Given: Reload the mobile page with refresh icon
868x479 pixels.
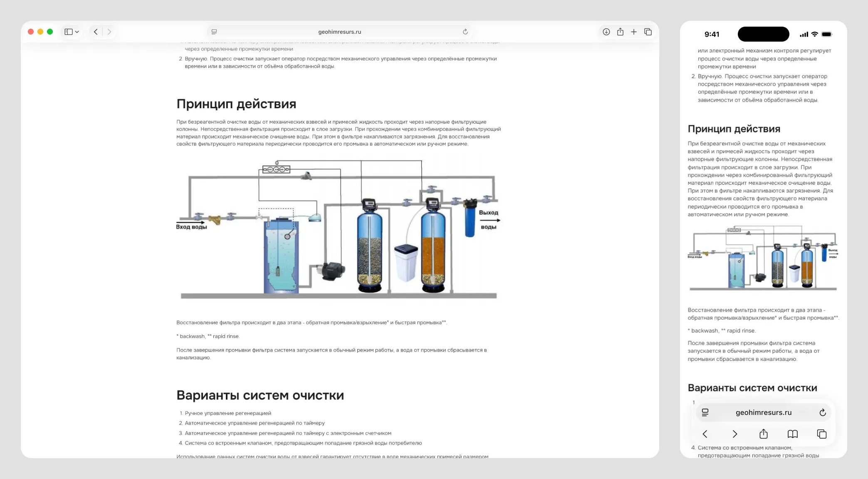Looking at the screenshot, I should (822, 412).
